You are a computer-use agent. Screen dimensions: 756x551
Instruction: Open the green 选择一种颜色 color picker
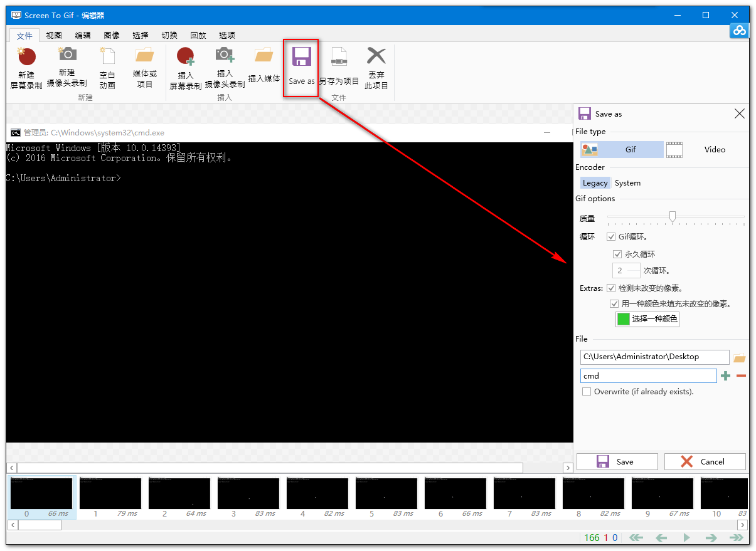647,319
